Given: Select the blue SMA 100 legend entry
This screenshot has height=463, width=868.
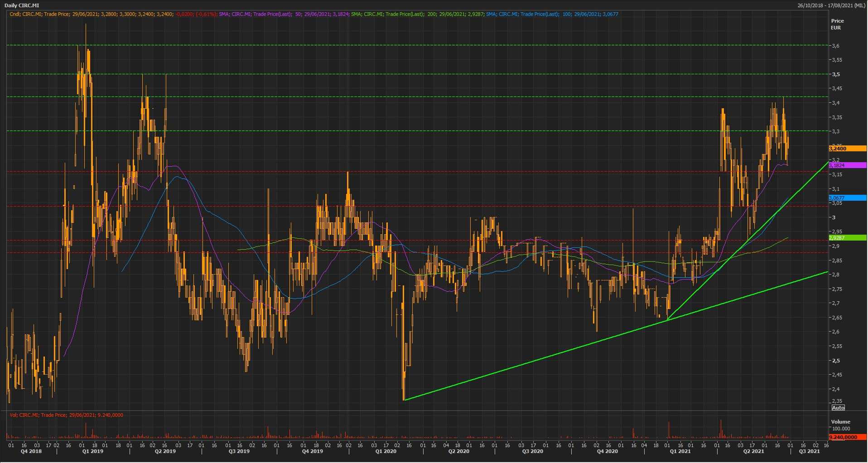Looking at the screenshot, I should (x=552, y=14).
